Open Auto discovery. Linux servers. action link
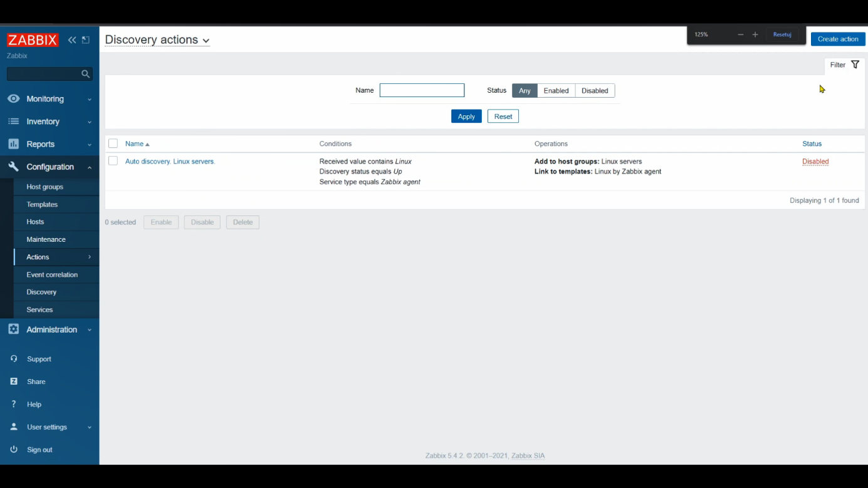Viewport: 868px width, 488px height. (170, 162)
